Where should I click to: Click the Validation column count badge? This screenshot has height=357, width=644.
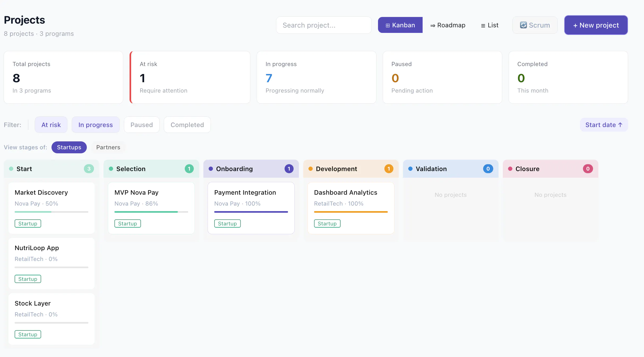click(488, 169)
